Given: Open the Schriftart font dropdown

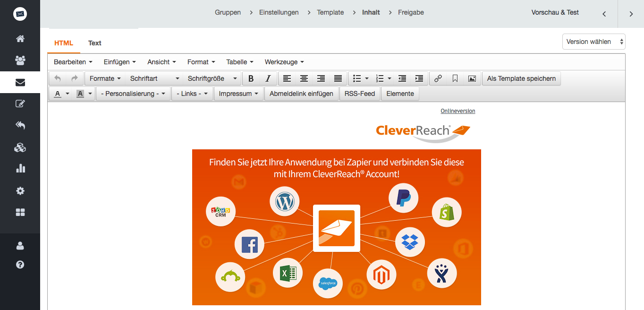Looking at the screenshot, I should (x=155, y=78).
